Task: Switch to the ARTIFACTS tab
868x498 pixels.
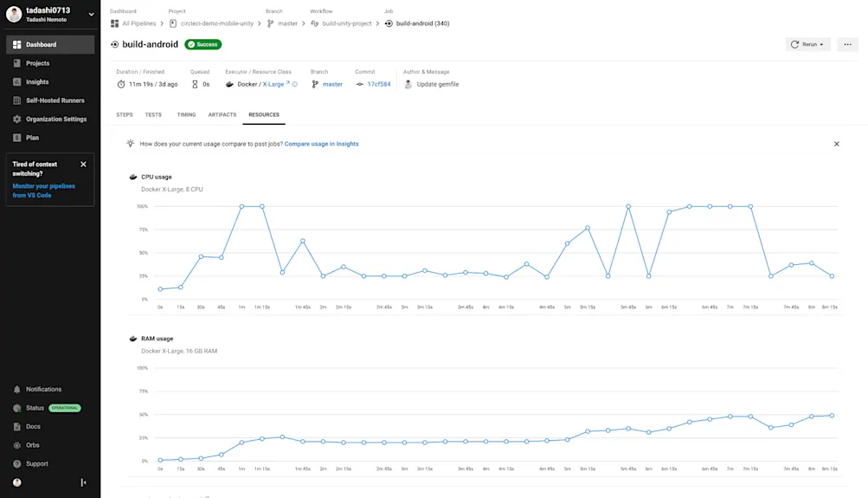Action: (x=222, y=114)
